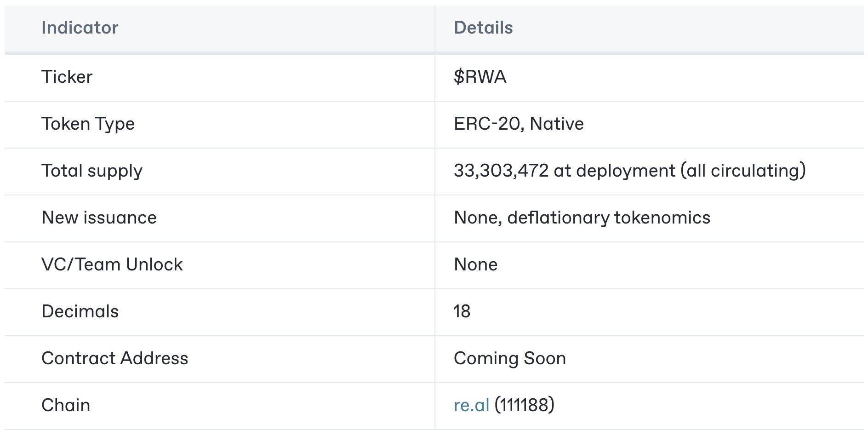The width and height of the screenshot is (868, 436).
Task: Click the Coming Soon contract address text
Action: 510,358
